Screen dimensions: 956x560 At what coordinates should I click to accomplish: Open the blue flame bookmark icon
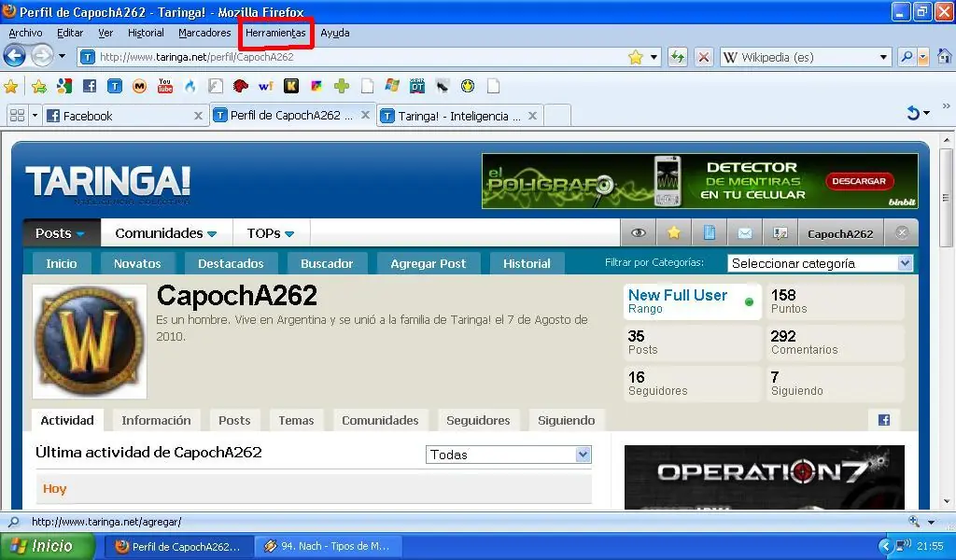pos(190,86)
